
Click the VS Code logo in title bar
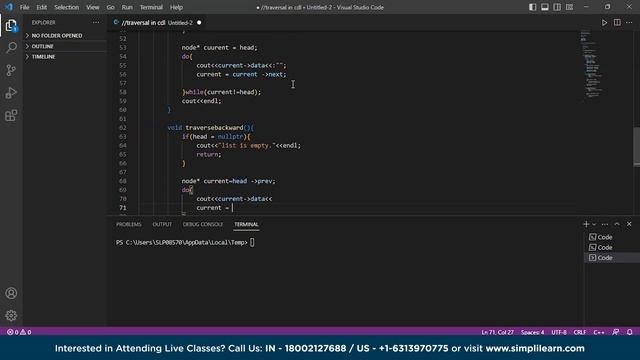coord(9,7)
